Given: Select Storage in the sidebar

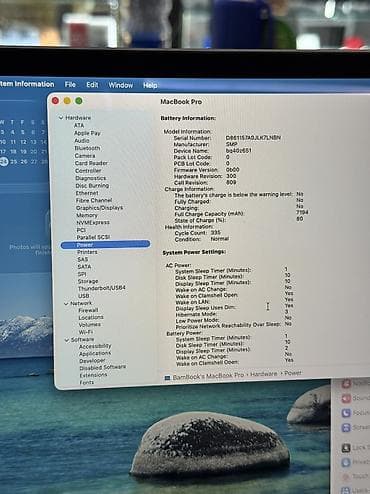Looking at the screenshot, I should 88,281.
